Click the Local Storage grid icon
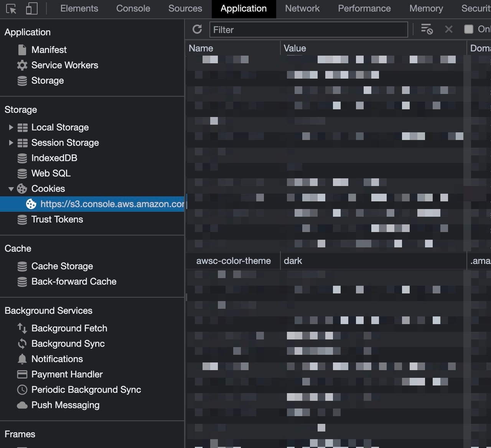Screen dimensions: 491x448 (23, 127)
